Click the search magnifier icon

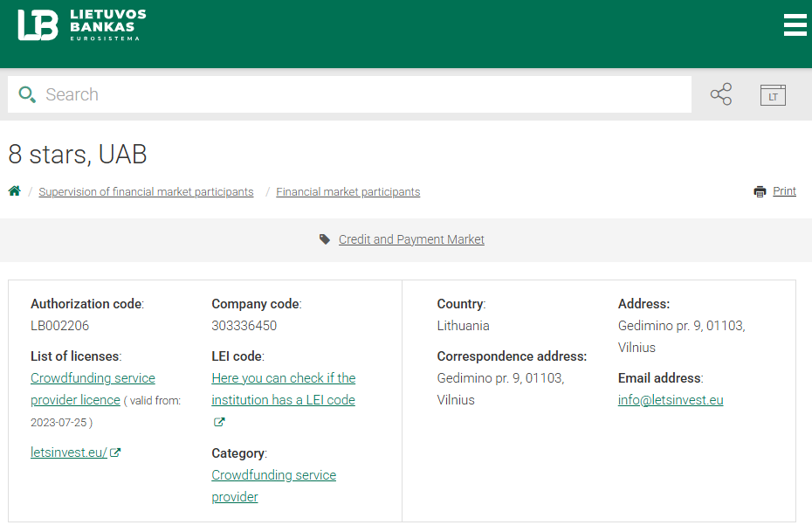(x=27, y=94)
